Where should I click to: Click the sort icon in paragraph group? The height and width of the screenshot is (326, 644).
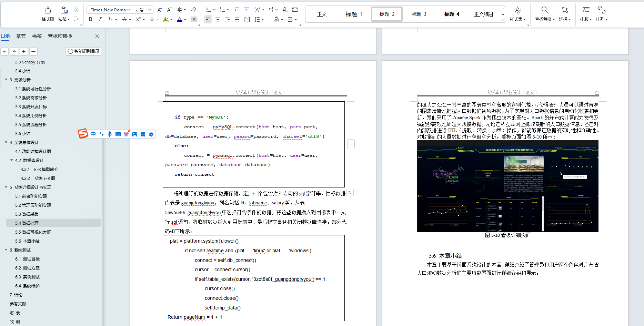285,10
